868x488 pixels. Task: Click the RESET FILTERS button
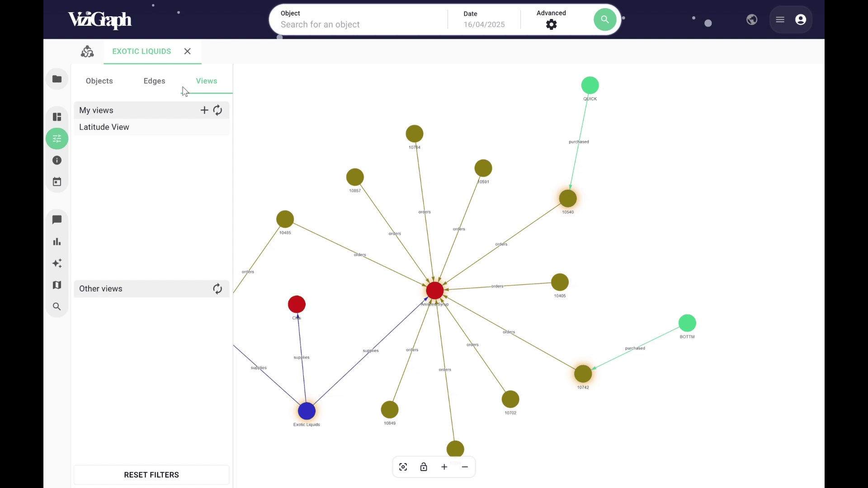(x=151, y=475)
